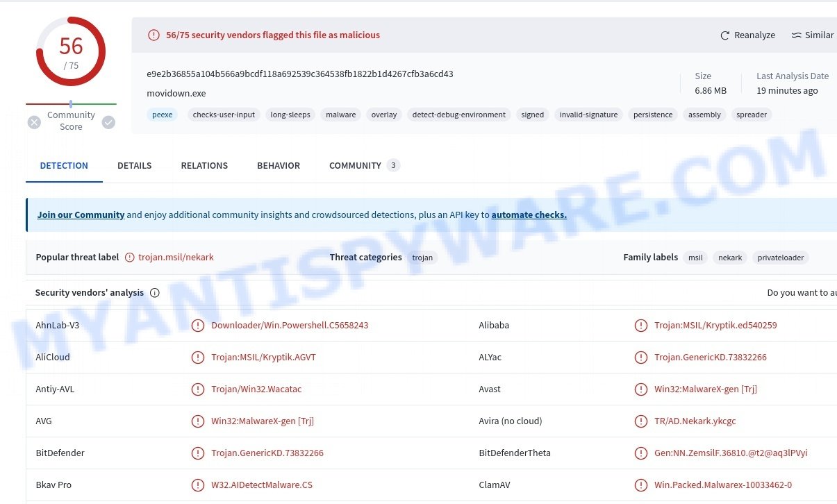This screenshot has width=837, height=504.
Task: Click the persistence tag
Action: [653, 115]
